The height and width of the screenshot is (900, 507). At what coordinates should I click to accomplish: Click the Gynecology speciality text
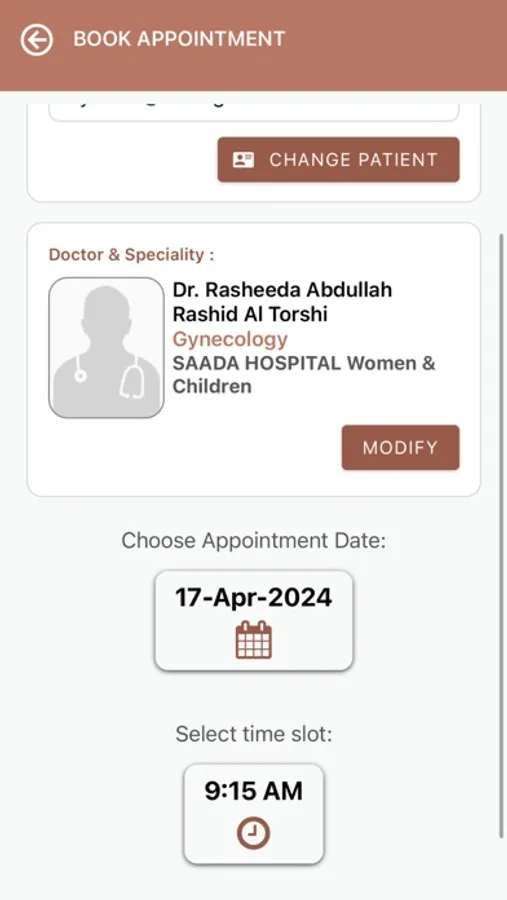230,339
